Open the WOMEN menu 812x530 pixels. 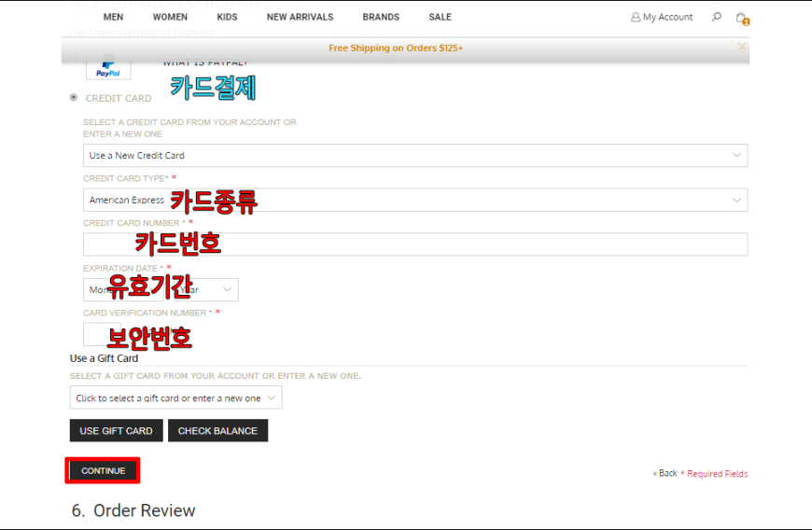pyautogui.click(x=170, y=17)
